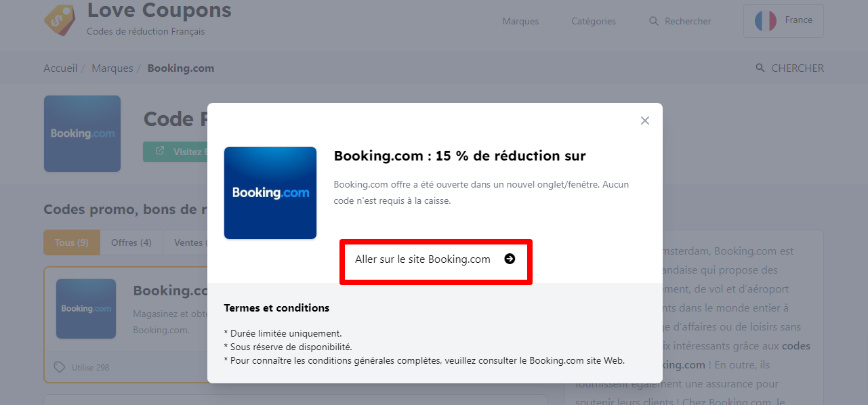
Task: Navigate to Accueil via breadcrumb
Action: (60, 68)
